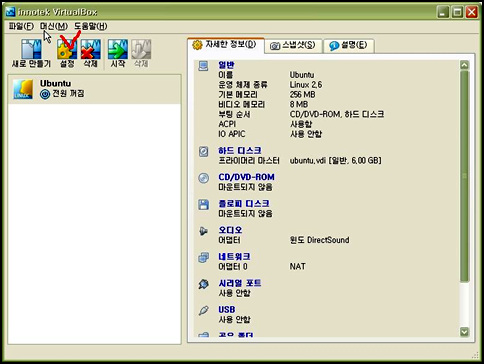Click the floppy disk section icon
Viewport: 484px width, 364px height.
(x=203, y=204)
